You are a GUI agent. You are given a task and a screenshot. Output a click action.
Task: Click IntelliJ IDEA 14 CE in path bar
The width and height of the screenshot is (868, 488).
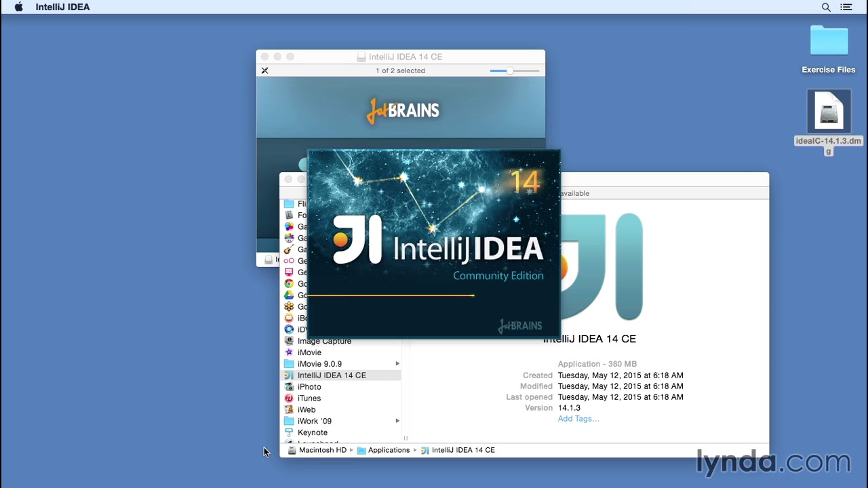(458, 450)
